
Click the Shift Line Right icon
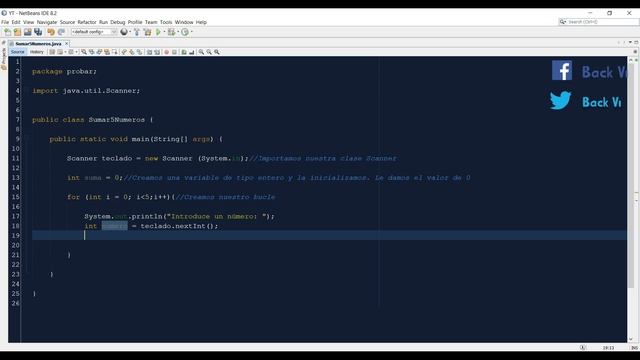pyautogui.click(x=157, y=52)
